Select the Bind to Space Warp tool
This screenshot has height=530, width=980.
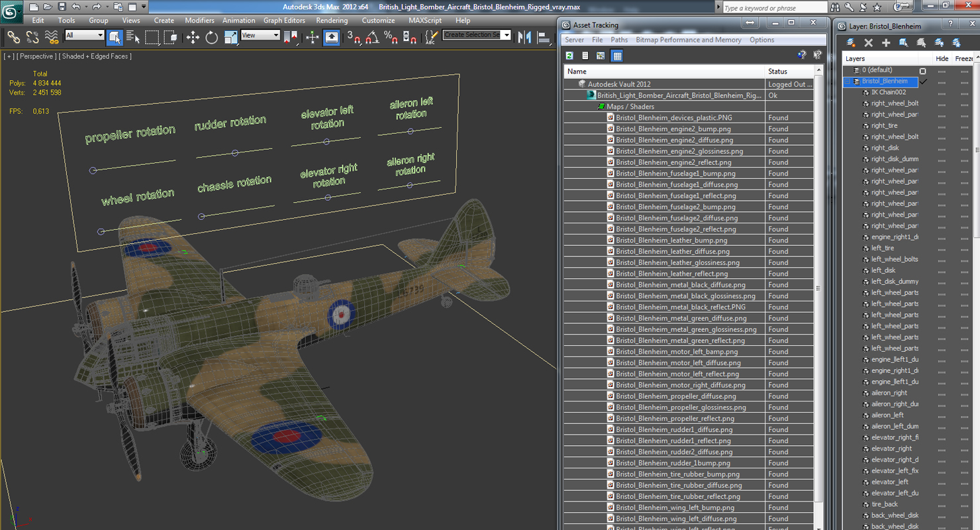pos(52,37)
